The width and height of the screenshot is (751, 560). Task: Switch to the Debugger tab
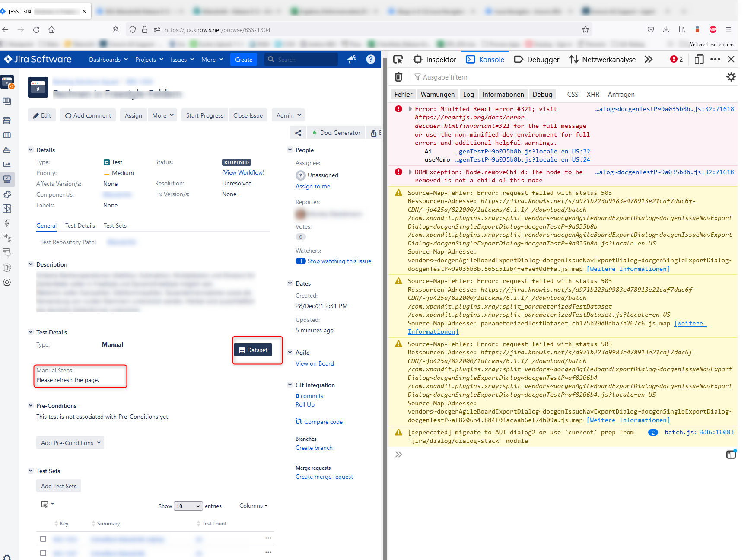click(x=536, y=59)
